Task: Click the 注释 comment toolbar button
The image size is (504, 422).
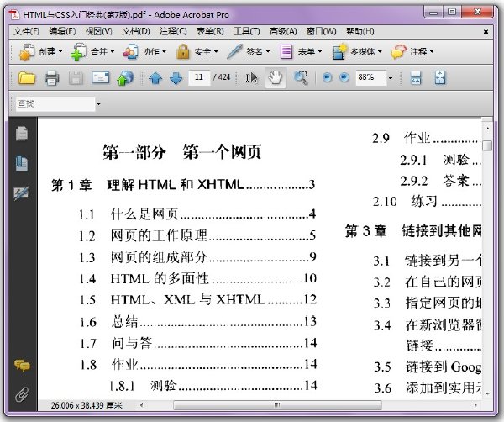Action: pyautogui.click(x=412, y=51)
